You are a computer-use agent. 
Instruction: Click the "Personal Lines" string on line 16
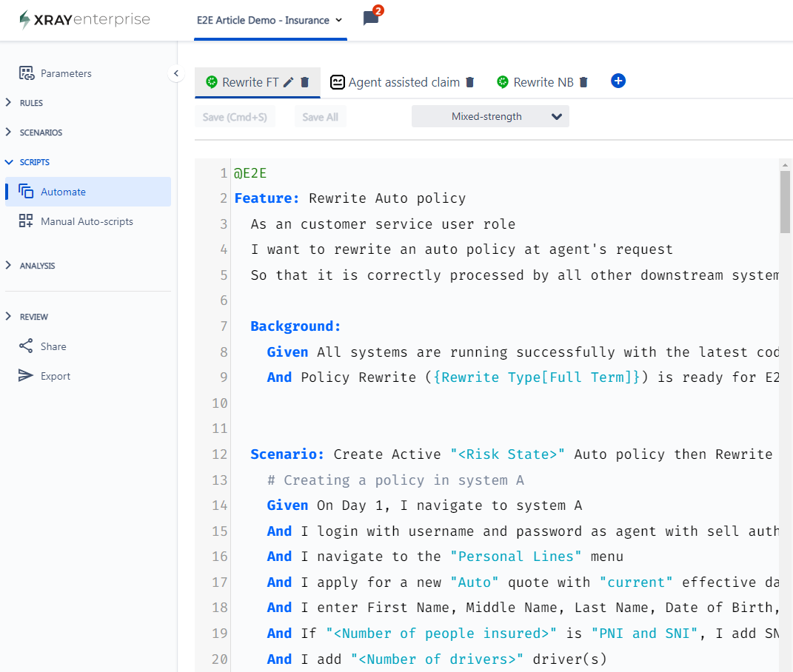click(x=516, y=557)
